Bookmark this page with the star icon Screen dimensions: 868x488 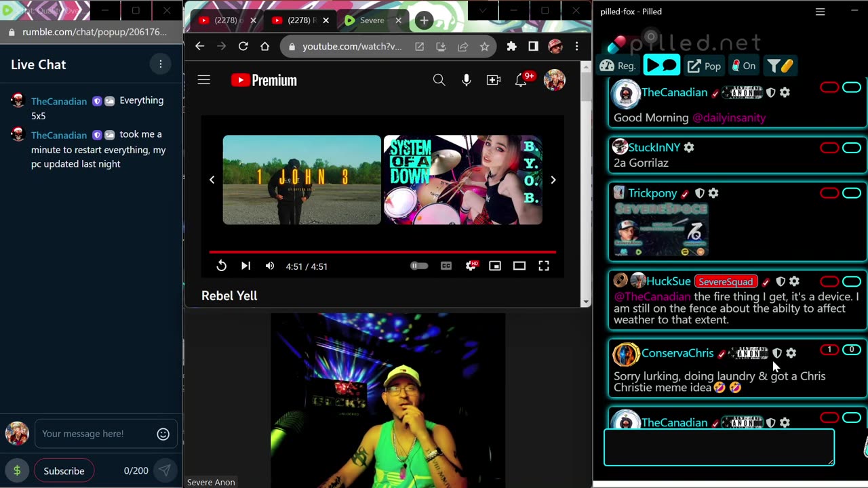pos(484,46)
